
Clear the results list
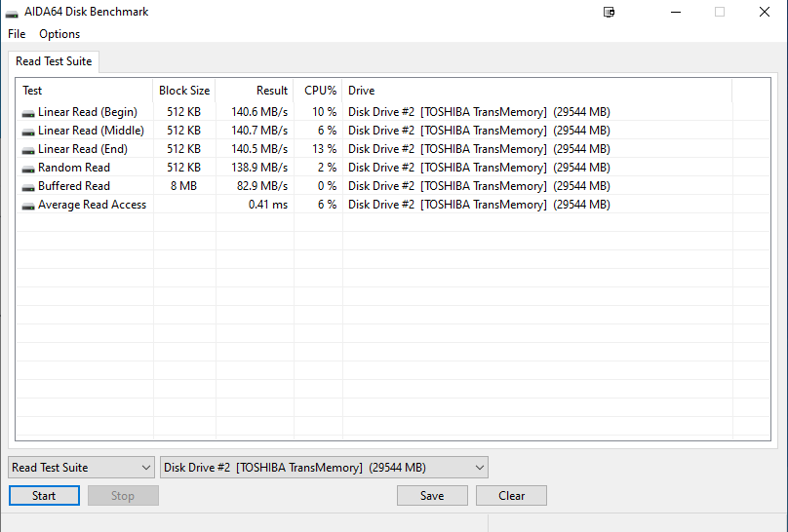pyautogui.click(x=511, y=495)
